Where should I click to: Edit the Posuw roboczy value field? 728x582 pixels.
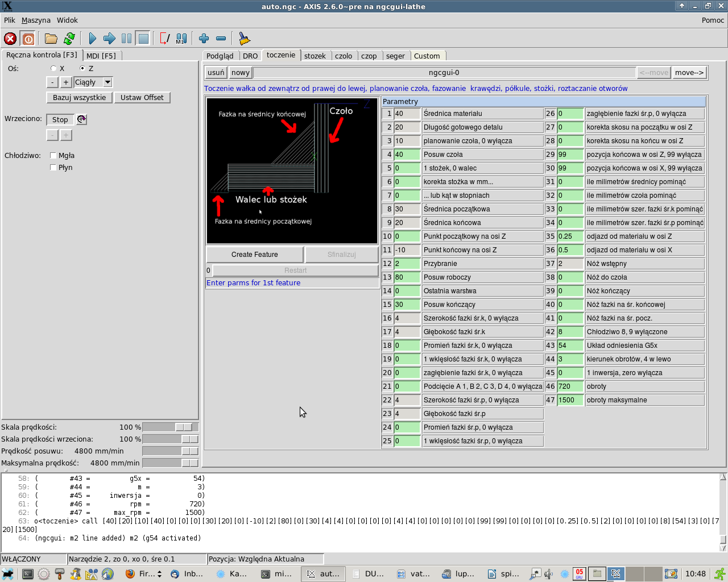tap(407, 277)
